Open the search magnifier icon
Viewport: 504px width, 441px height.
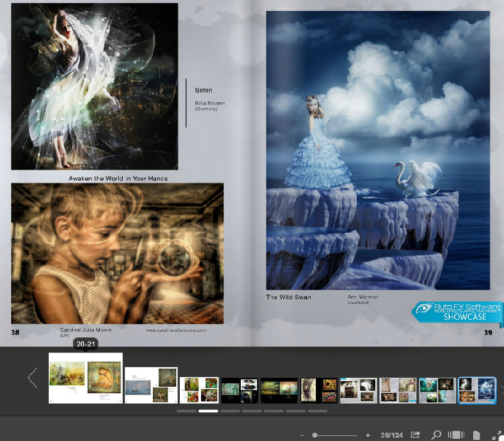[436, 435]
